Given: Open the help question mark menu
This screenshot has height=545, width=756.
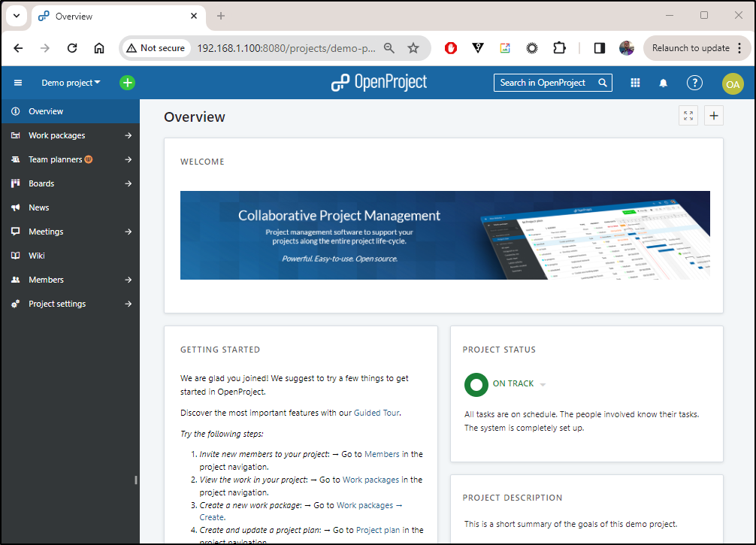Looking at the screenshot, I should click(x=694, y=83).
